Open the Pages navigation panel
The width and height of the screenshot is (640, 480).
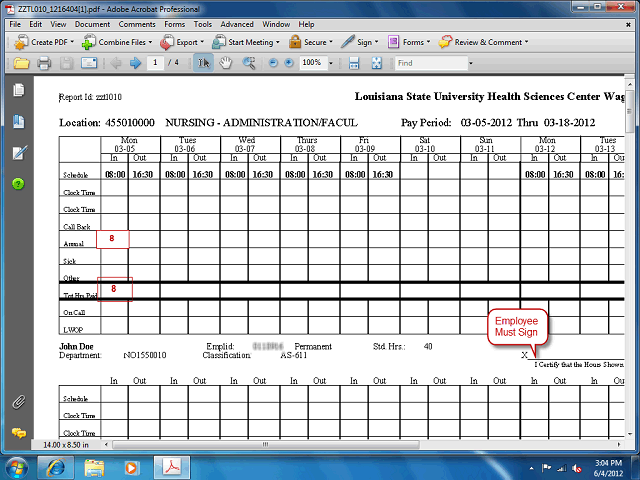point(18,90)
